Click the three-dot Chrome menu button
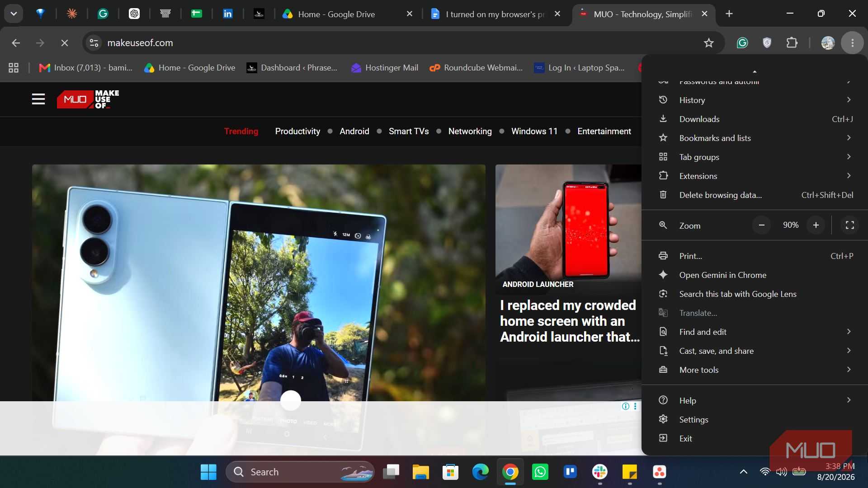Screen dimensions: 868x488 point(853,43)
